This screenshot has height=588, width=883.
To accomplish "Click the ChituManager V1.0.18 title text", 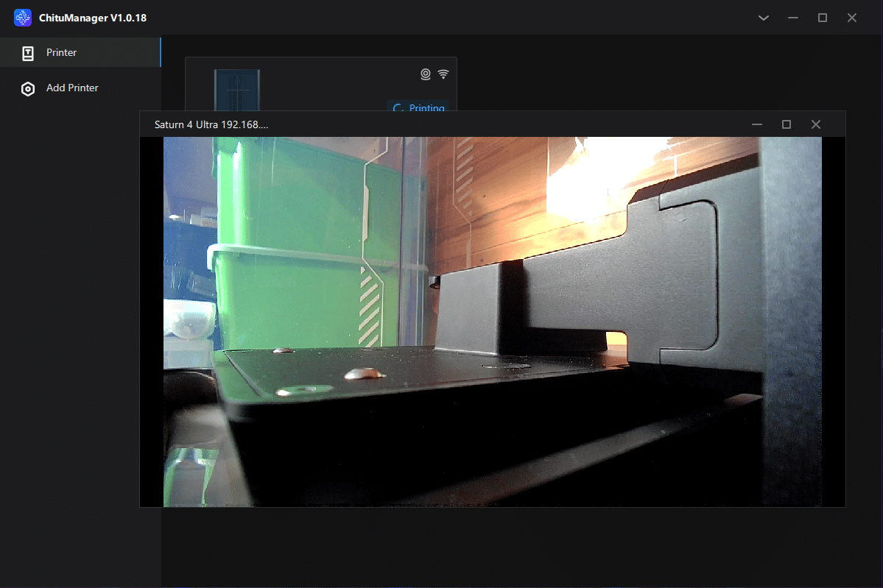I will coord(92,18).
